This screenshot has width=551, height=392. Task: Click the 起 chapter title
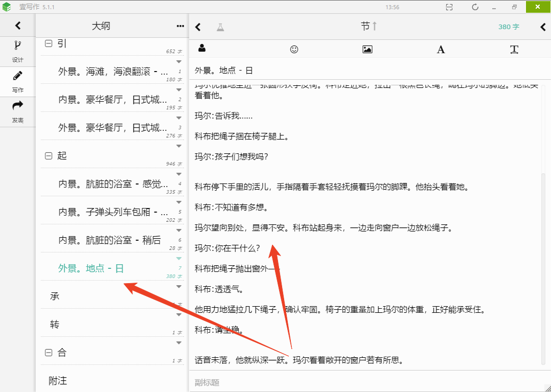click(62, 156)
